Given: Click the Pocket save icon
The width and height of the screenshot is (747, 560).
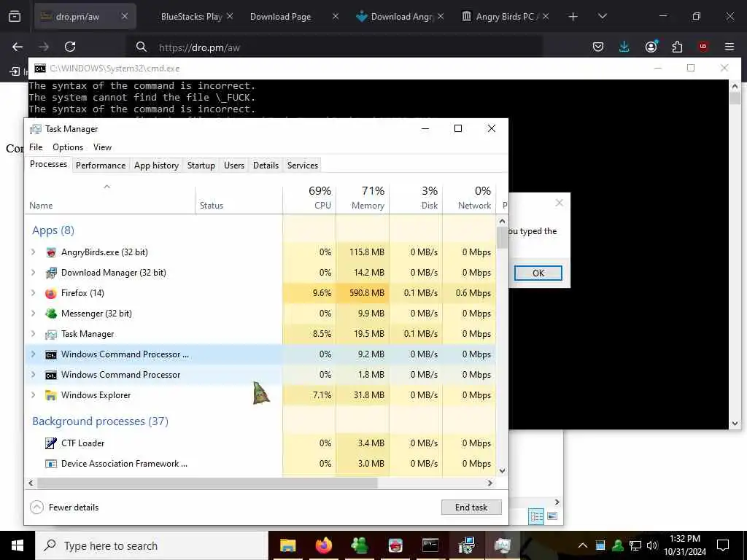Looking at the screenshot, I should tap(598, 47).
